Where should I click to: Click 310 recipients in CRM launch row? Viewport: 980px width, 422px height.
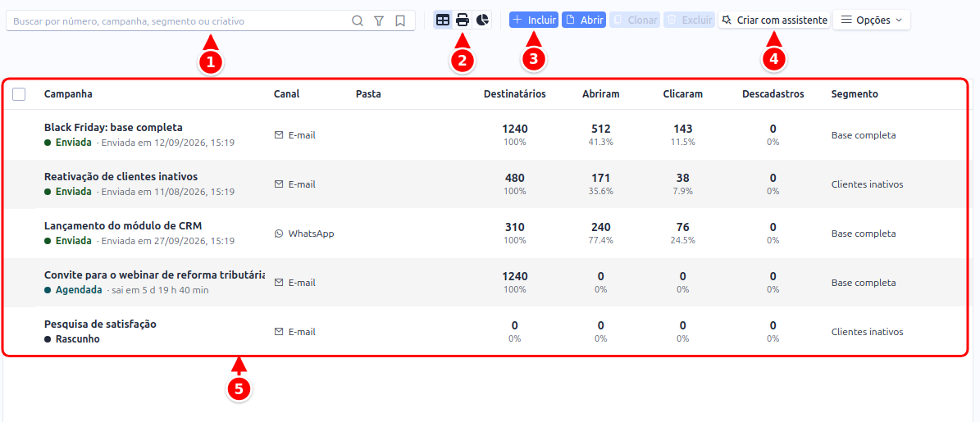point(515,228)
